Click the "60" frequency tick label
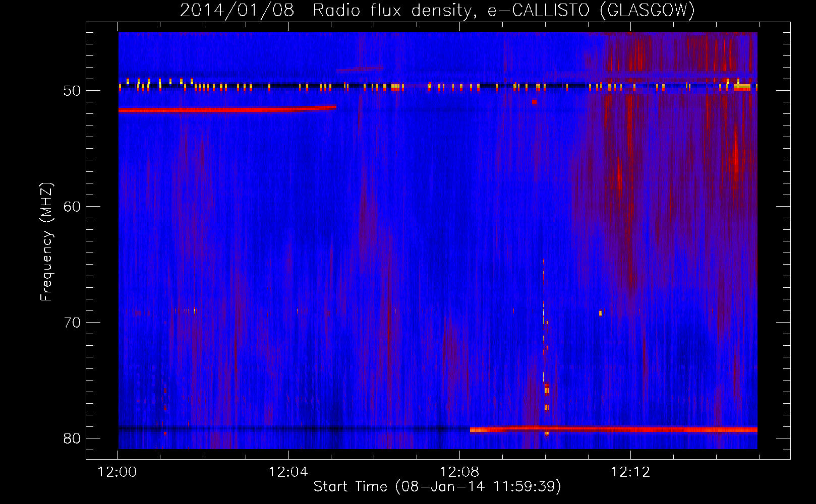The width and height of the screenshot is (816, 504). click(72, 207)
